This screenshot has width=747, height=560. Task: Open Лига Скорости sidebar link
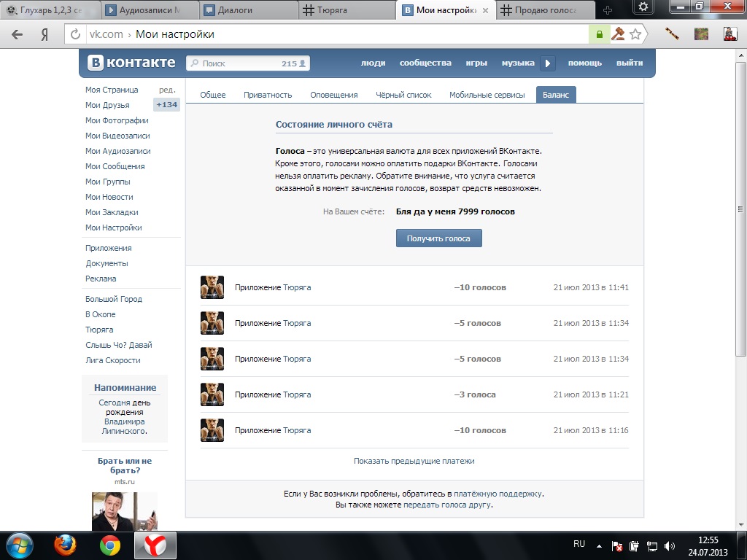click(113, 360)
